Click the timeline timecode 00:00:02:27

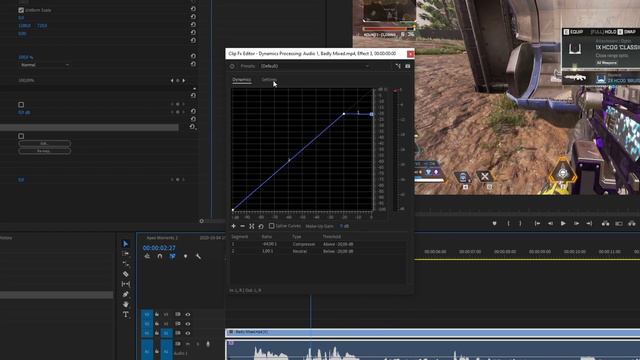coord(159,248)
